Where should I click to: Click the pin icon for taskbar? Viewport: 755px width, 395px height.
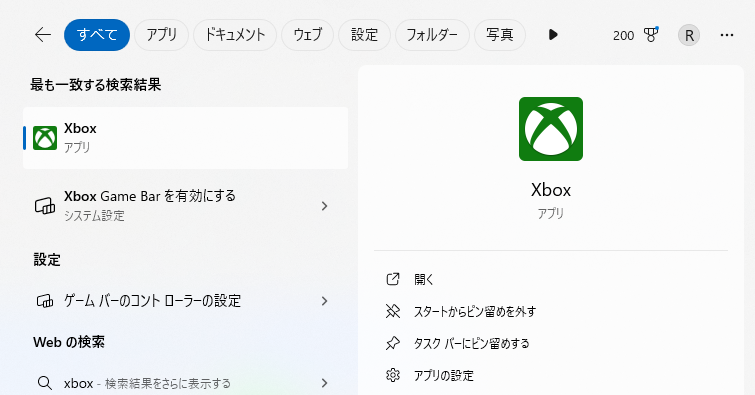tap(393, 343)
